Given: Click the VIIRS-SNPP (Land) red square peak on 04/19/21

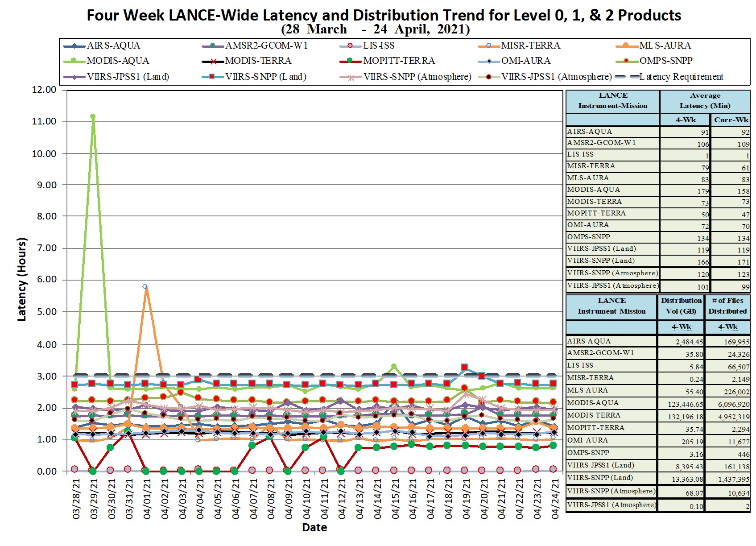Looking at the screenshot, I should [464, 368].
